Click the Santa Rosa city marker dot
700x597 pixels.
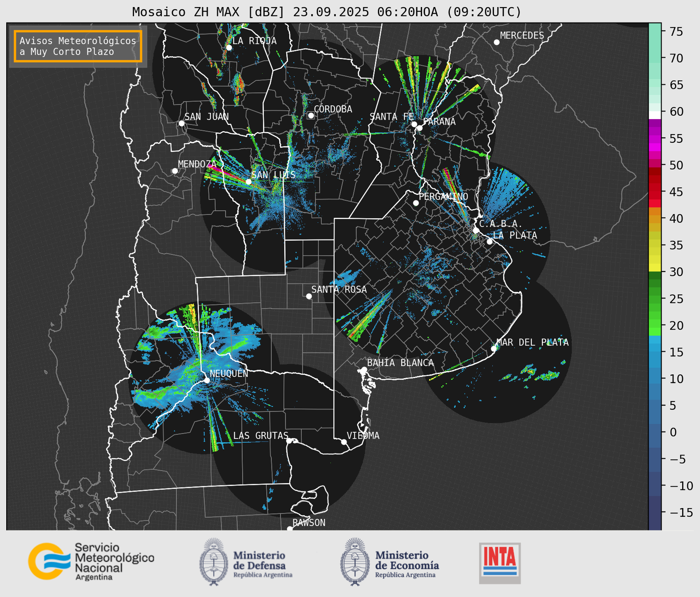(x=309, y=296)
